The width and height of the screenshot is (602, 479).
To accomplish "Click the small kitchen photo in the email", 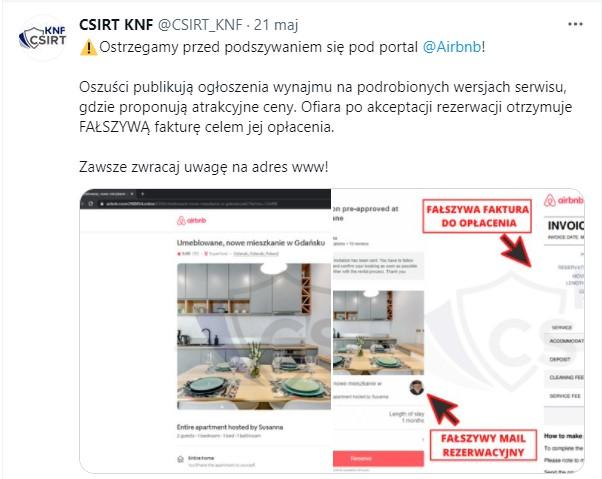I will [378, 332].
